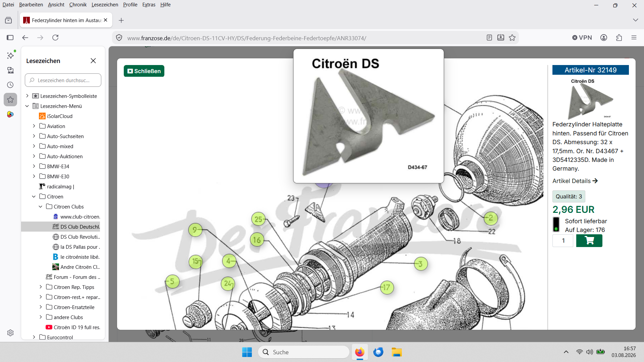
Task: Expand the Auto-Suchseiten folder
Action: 34,136
